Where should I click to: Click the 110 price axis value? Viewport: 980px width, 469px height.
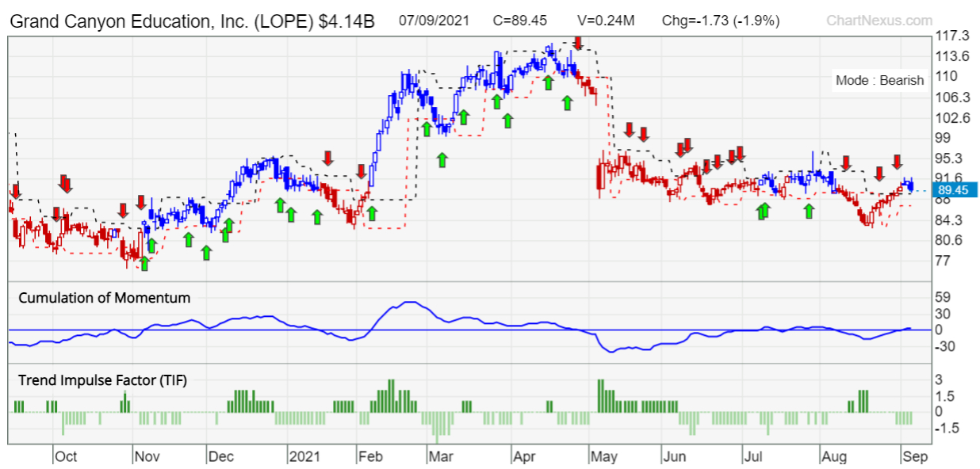(x=946, y=77)
